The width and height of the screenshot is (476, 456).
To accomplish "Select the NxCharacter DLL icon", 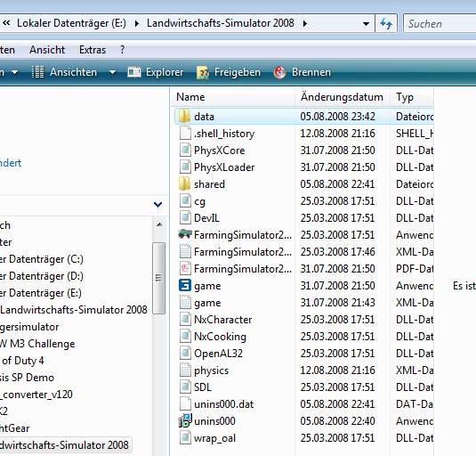I will point(185,320).
